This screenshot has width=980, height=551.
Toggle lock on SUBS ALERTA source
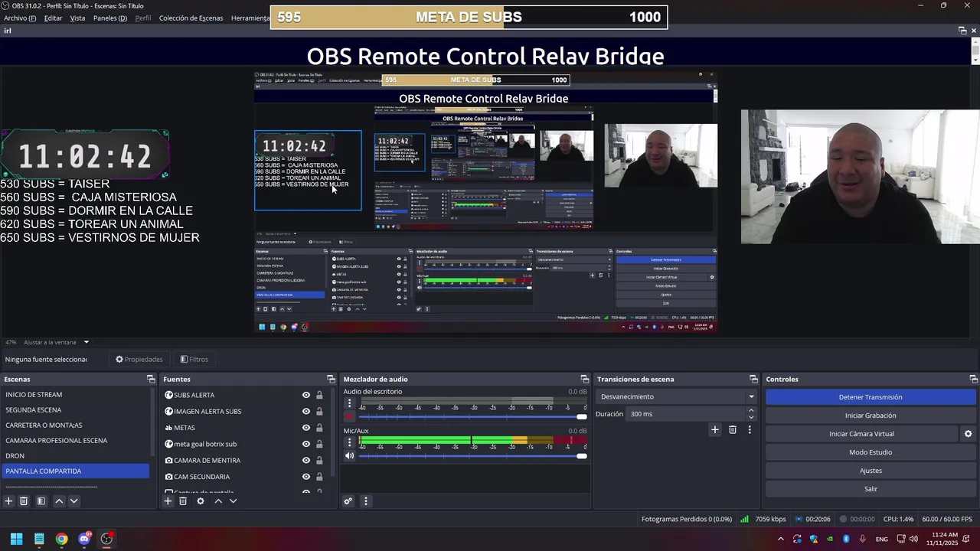pos(319,395)
